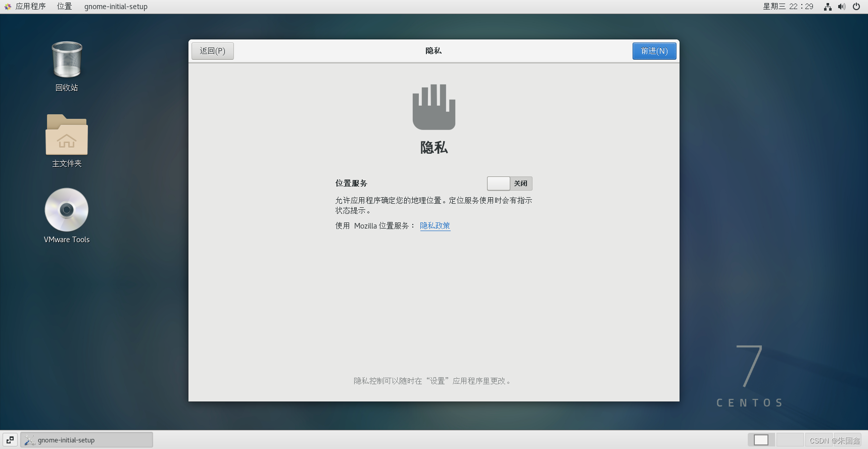868x449 pixels.
Task: Open the 回收站 trash icon on desktop
Action: pos(67,60)
